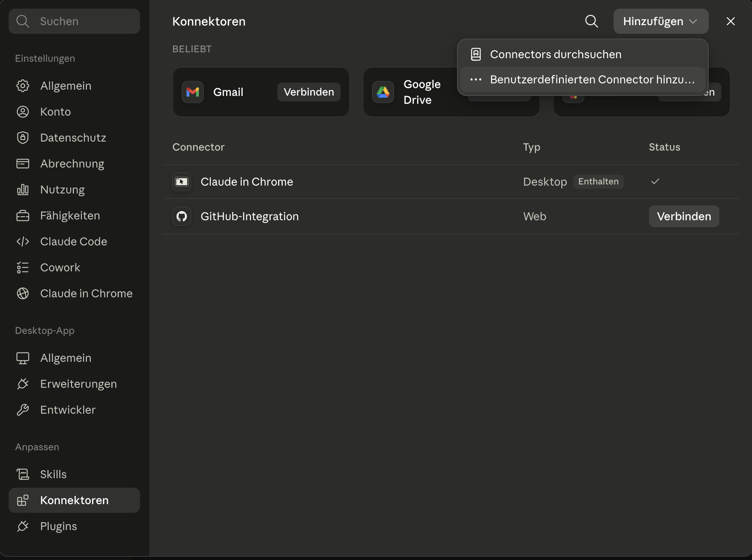The width and height of the screenshot is (752, 560).
Task: Click the Web type cell for GitHub-Integration
Action: pos(535,216)
